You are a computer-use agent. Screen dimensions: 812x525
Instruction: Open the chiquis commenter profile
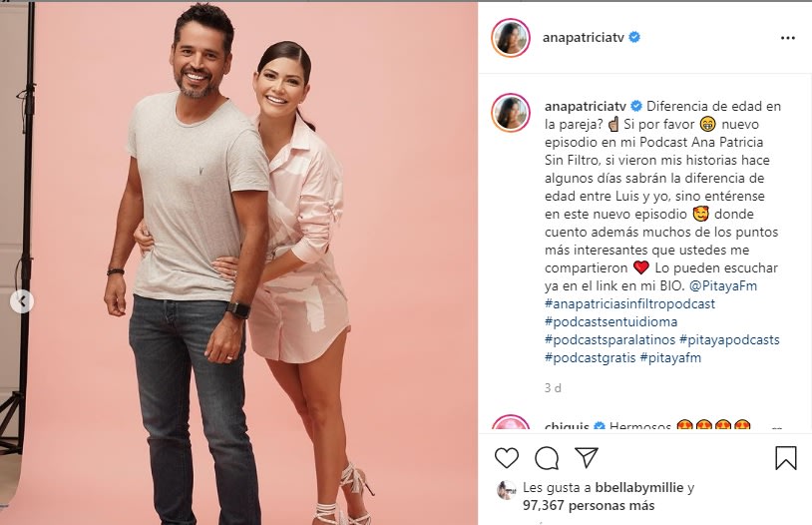coord(567,427)
